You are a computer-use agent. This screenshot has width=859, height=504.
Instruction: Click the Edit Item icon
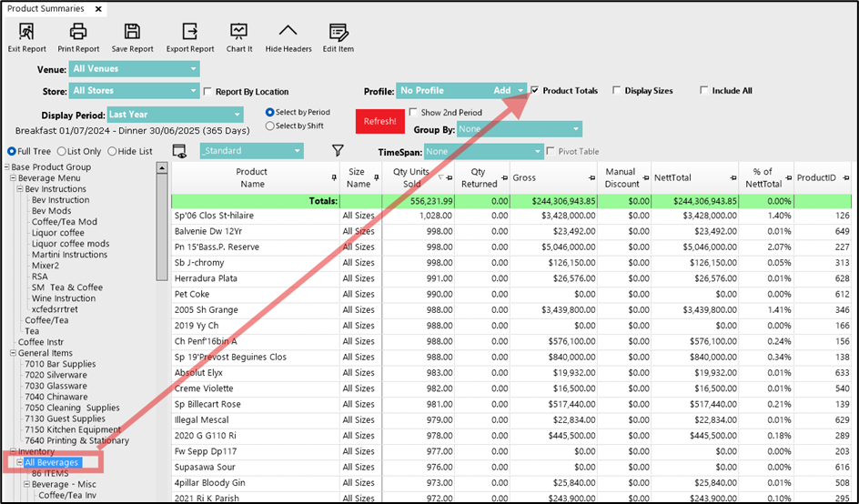[x=338, y=33]
